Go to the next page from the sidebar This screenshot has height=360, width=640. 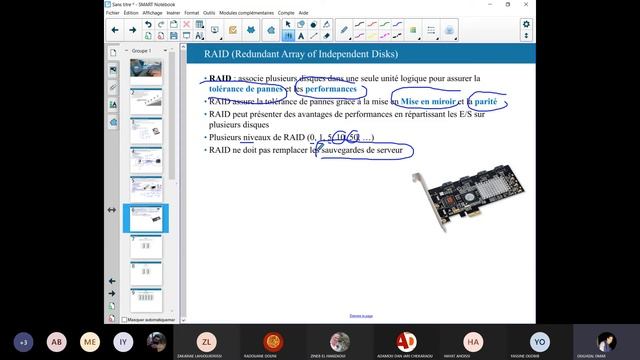[112, 293]
